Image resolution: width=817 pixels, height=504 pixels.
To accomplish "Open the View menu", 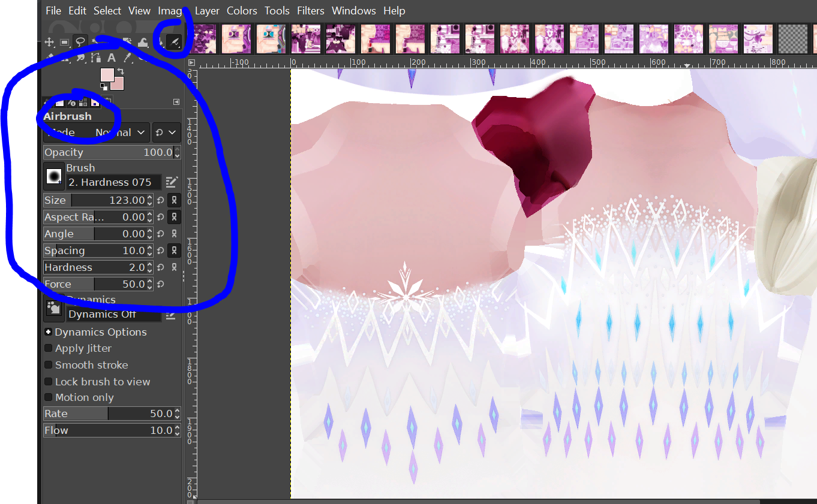I will click(x=139, y=11).
